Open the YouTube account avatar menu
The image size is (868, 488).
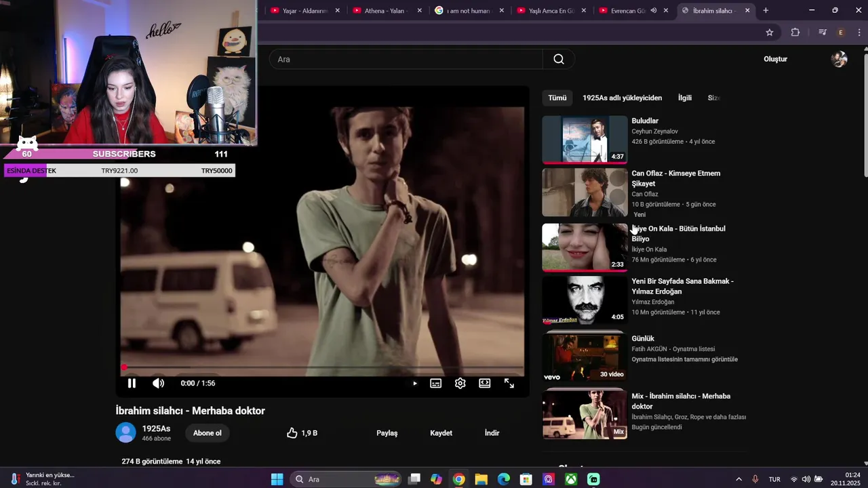839,59
